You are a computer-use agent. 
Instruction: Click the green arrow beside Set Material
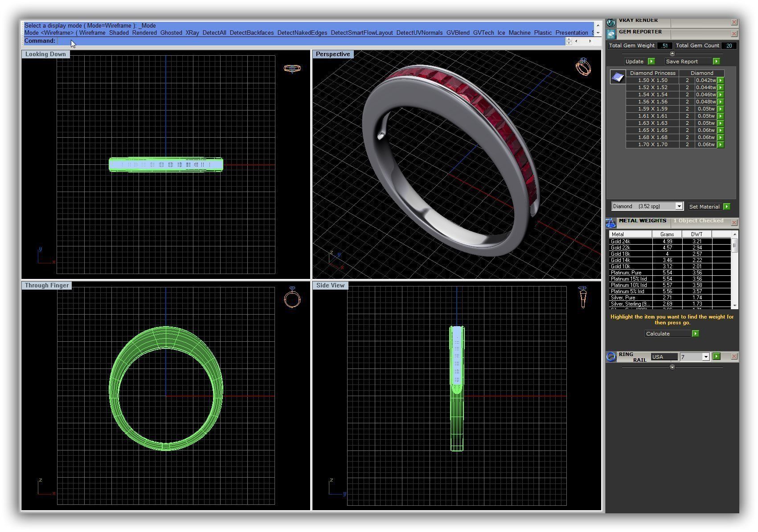(727, 207)
